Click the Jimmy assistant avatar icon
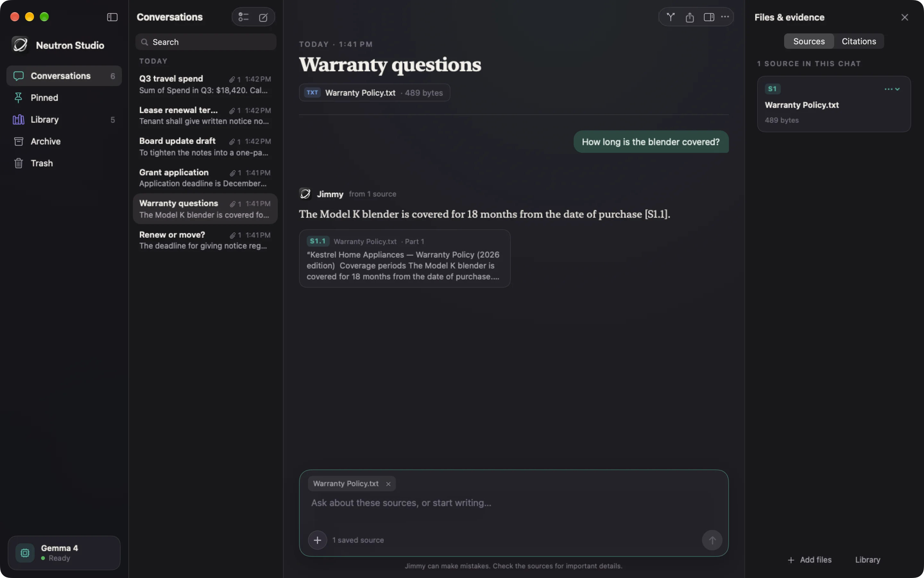The height and width of the screenshot is (578, 924). [305, 194]
